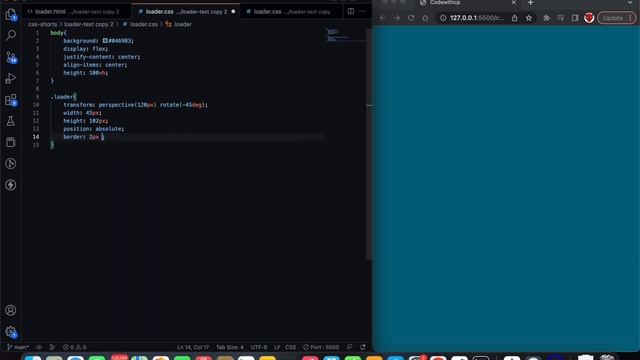Click the transform property on line 10

[78, 104]
